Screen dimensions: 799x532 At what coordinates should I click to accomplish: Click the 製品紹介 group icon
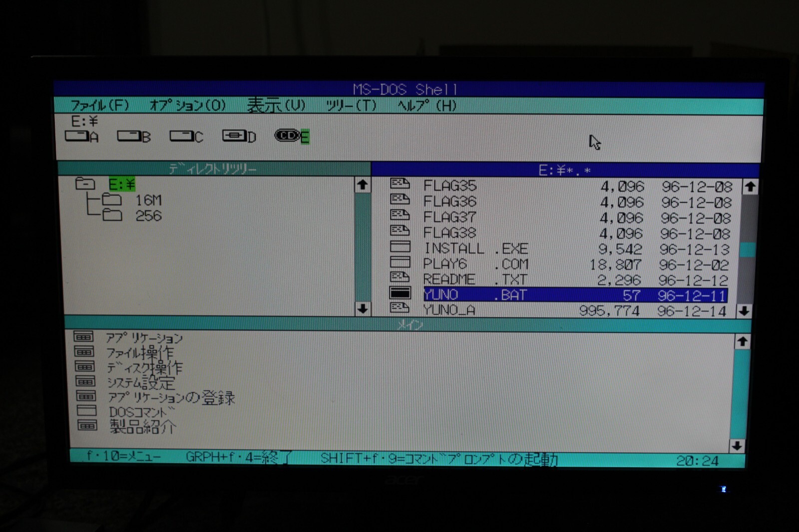87,425
